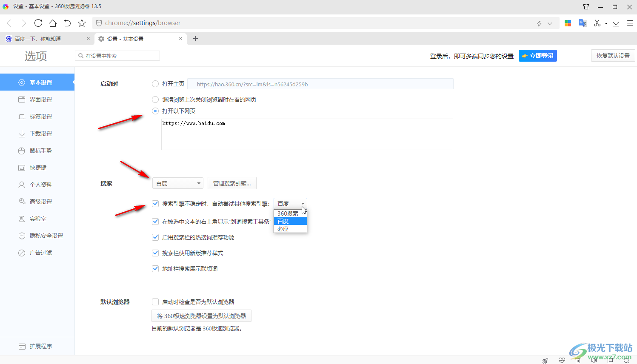The height and width of the screenshot is (364, 637).
Task: Toggle 地址栏搜索展示联想词 checkbox
Action: point(155,269)
